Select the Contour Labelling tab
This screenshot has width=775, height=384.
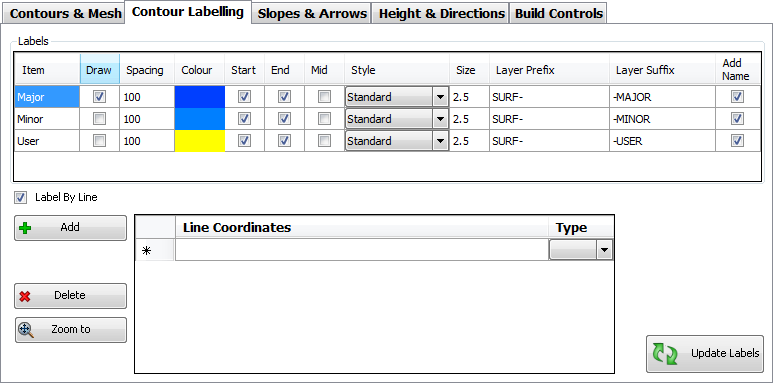[x=188, y=12]
